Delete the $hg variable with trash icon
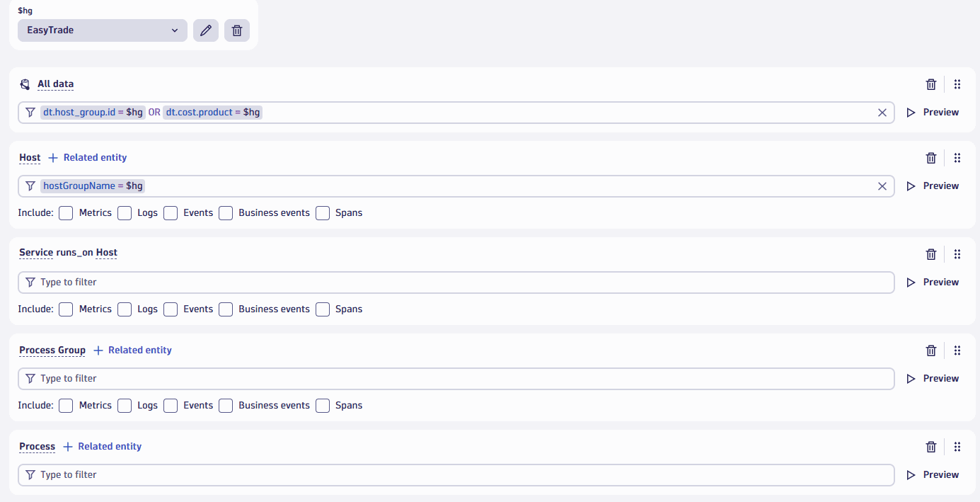 pyautogui.click(x=237, y=30)
